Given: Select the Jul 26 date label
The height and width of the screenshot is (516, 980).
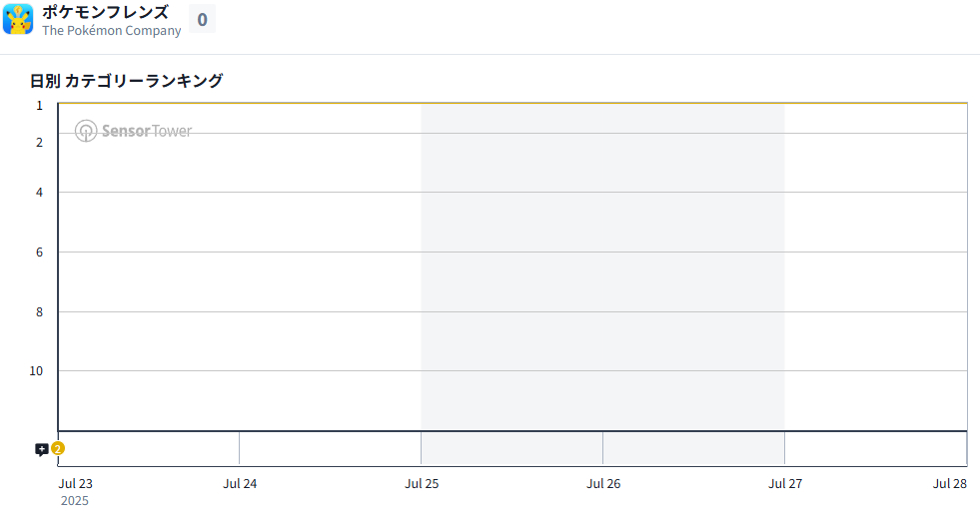Looking at the screenshot, I should pos(603,484).
